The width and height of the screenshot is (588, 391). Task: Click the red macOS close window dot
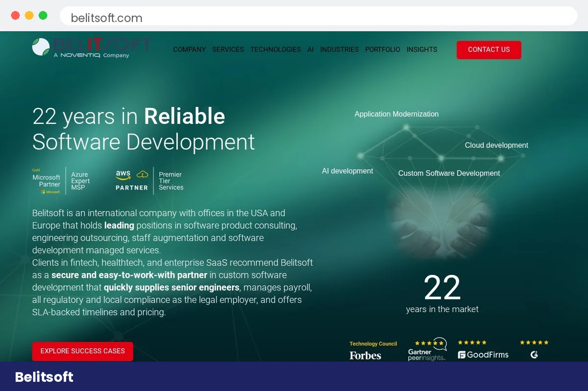pos(15,16)
